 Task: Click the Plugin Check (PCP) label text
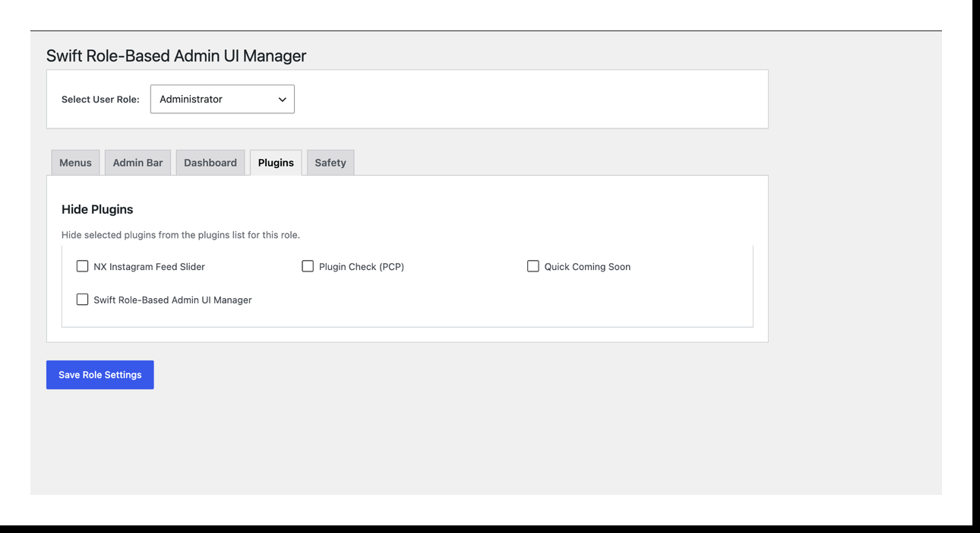pyautogui.click(x=361, y=266)
